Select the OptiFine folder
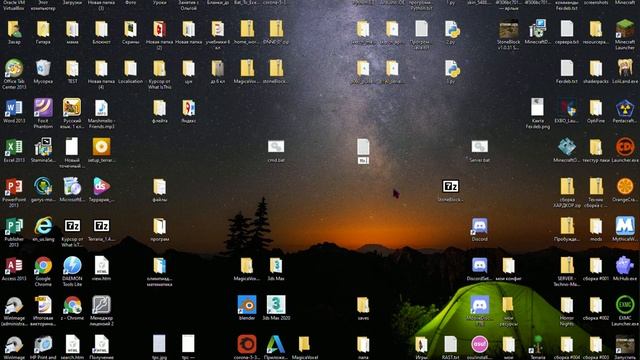The width and height of the screenshot is (640, 360). pos(596,109)
